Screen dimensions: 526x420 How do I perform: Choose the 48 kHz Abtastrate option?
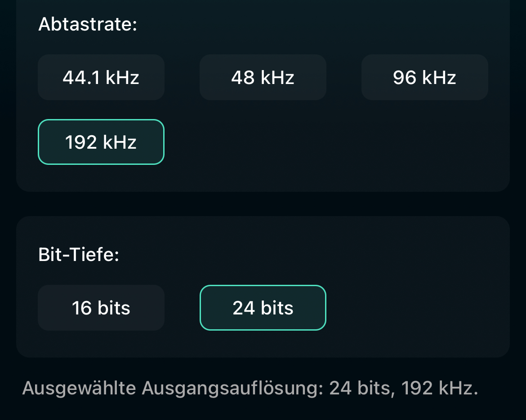point(263,77)
